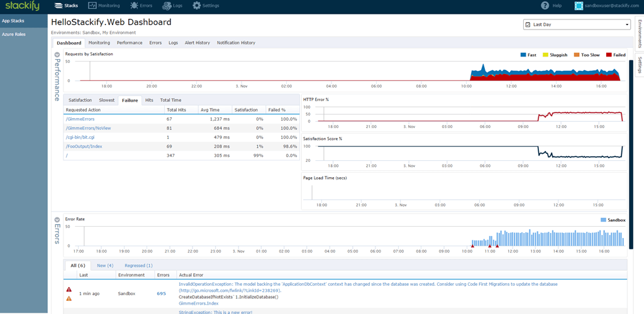Viewport: 644px width, 314px height.
Task: Open the /cgi-bin/bit.cgi action link
Action: 80,137
